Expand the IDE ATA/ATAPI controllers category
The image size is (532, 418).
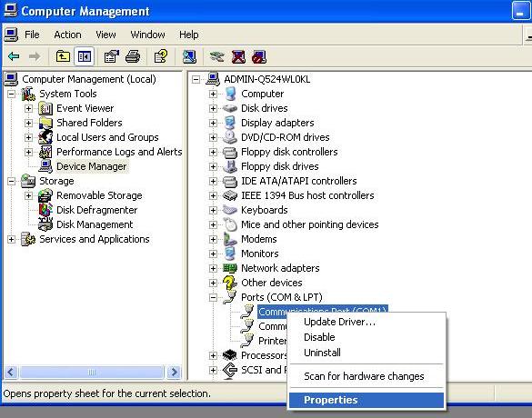pyautogui.click(x=213, y=181)
